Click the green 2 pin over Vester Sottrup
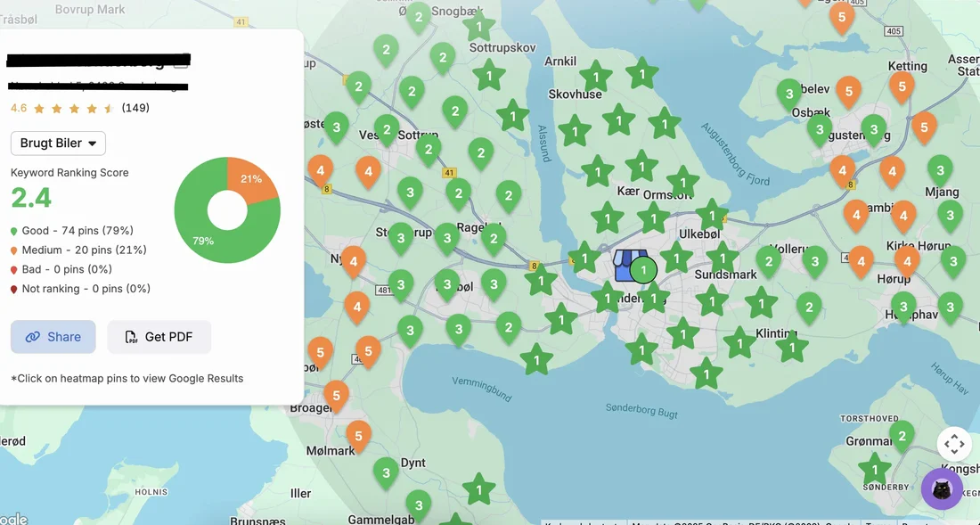Image resolution: width=980 pixels, height=525 pixels. 387,130
